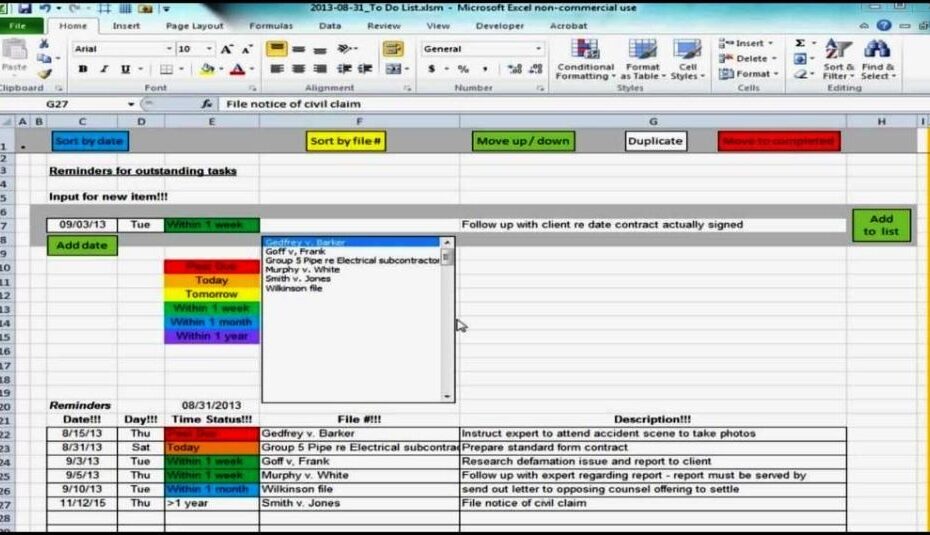Click the Duplicate button
The image size is (930, 535).
[655, 141]
